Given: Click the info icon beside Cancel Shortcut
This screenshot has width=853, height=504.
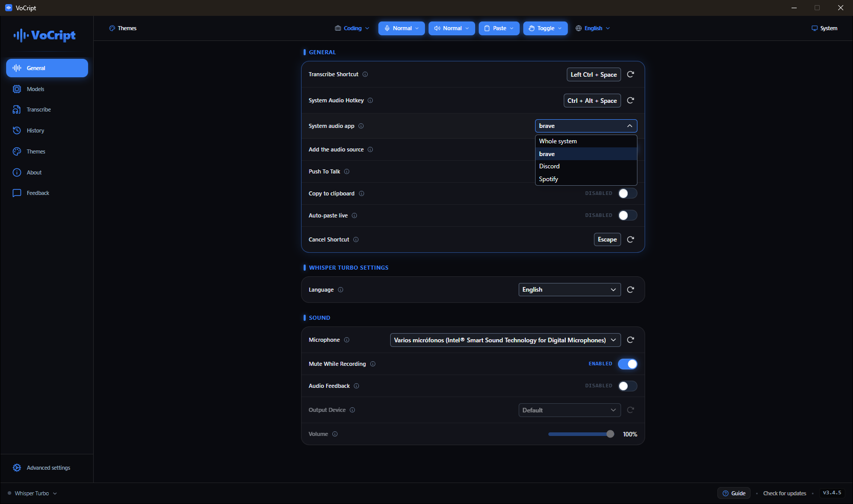Looking at the screenshot, I should pos(356,239).
